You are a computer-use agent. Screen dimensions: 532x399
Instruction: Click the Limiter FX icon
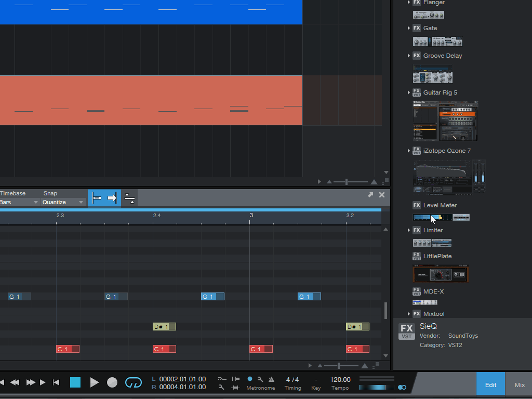click(417, 230)
